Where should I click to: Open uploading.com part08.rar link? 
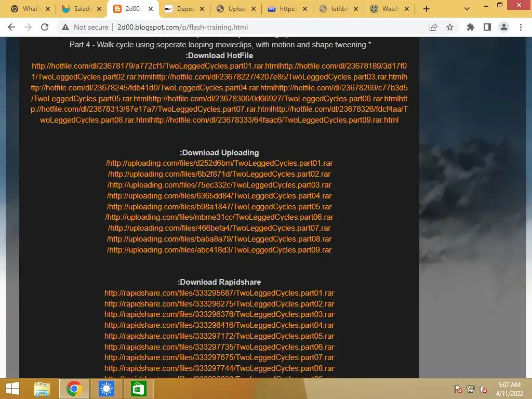(219, 239)
